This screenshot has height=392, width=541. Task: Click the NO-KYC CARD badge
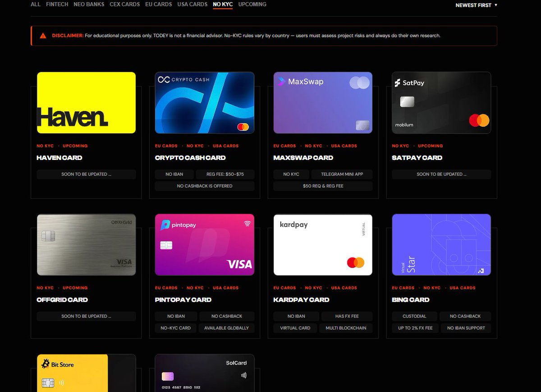click(x=176, y=328)
